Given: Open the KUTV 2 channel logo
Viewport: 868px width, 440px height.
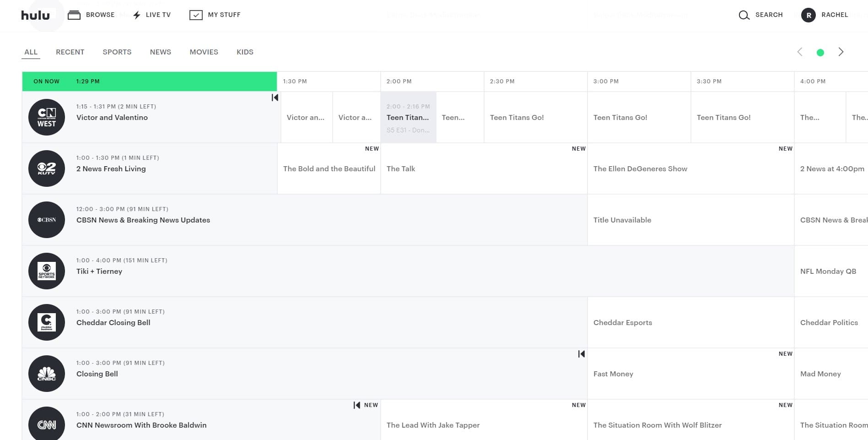Looking at the screenshot, I should [x=47, y=168].
